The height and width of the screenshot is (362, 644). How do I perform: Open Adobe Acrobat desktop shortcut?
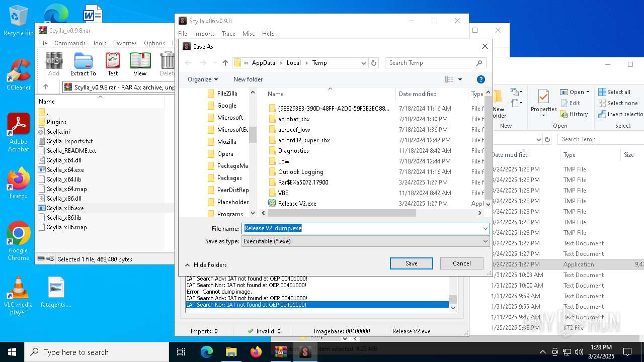coord(18,133)
